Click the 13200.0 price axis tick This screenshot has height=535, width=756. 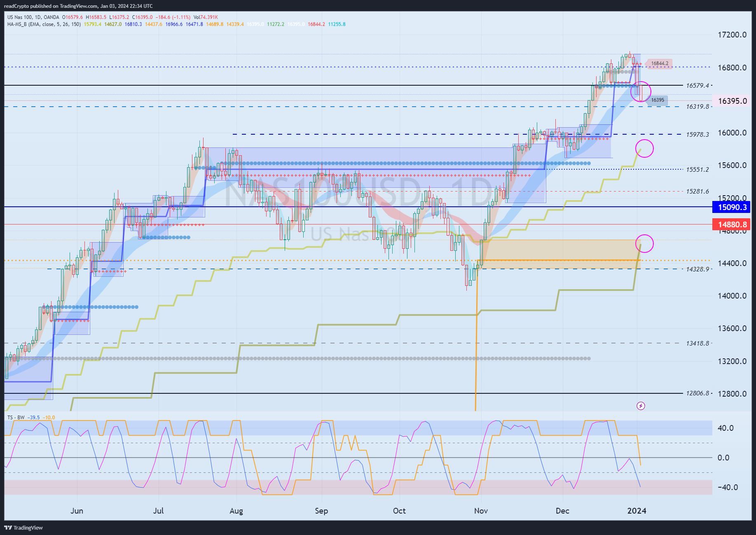pos(732,361)
